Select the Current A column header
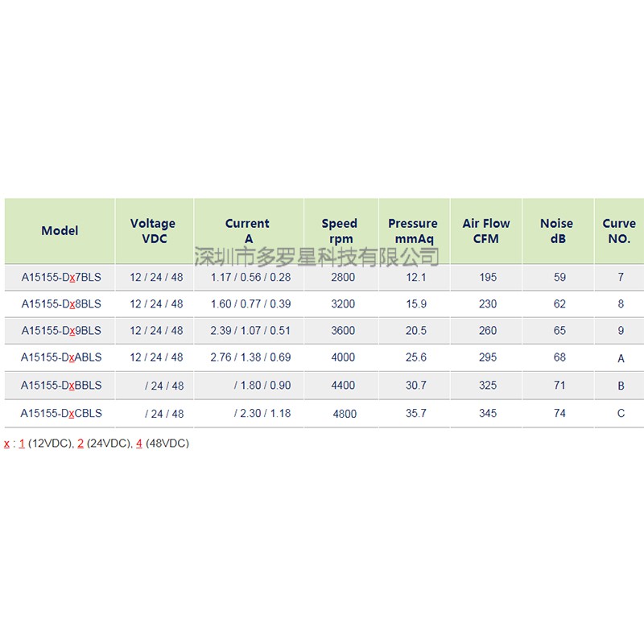Image resolution: width=644 pixels, height=644 pixels. pyautogui.click(x=248, y=231)
